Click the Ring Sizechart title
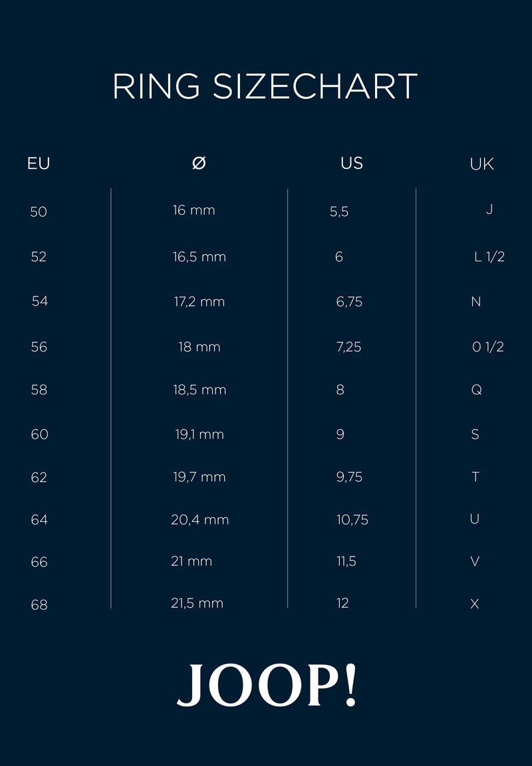This screenshot has height=766, width=532. coord(265,86)
